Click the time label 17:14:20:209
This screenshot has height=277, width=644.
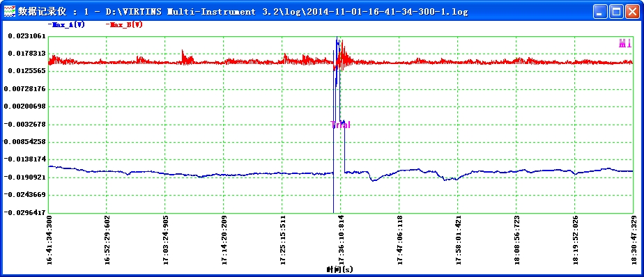224,240
